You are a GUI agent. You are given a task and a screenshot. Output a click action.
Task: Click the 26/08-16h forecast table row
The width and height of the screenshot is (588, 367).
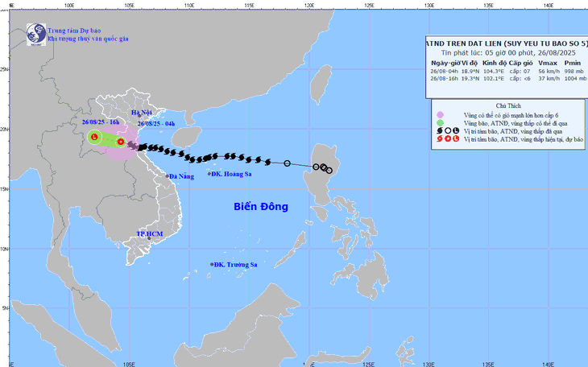click(x=508, y=79)
